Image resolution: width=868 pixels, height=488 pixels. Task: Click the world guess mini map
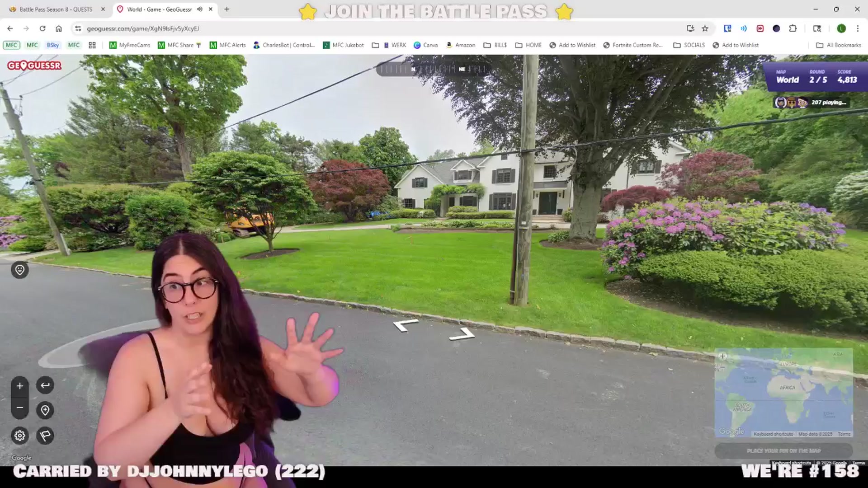[x=783, y=392]
